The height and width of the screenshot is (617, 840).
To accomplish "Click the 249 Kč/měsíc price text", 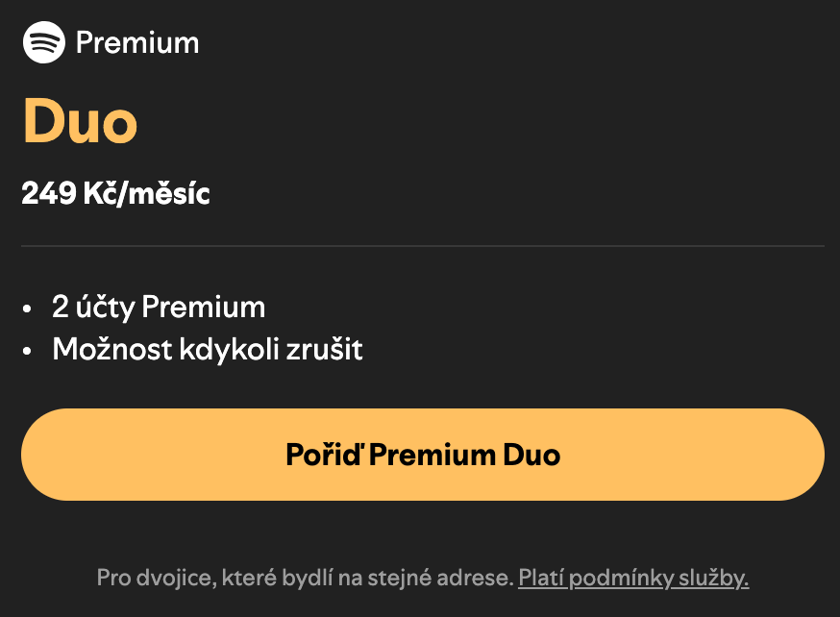I will click(x=115, y=194).
